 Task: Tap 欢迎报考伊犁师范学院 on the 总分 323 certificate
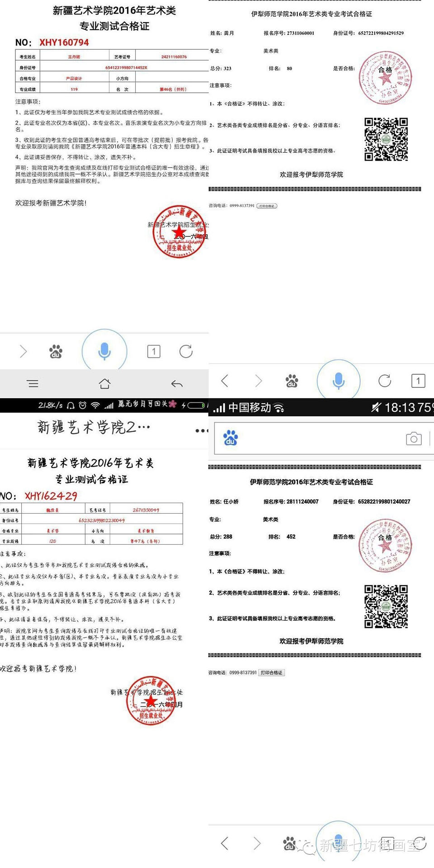[x=311, y=175]
